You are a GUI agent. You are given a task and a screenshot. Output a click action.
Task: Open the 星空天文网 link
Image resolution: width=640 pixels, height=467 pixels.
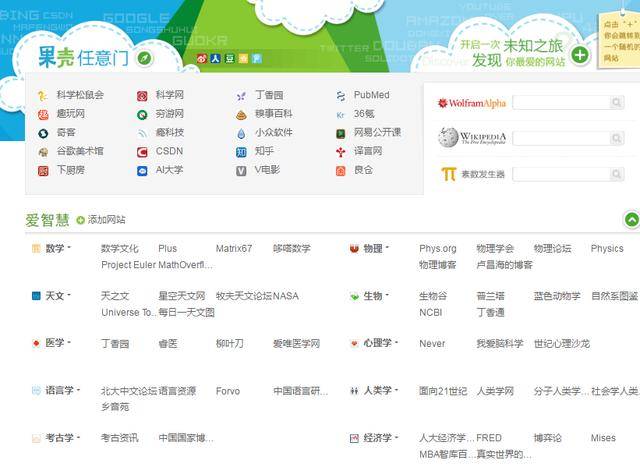(x=182, y=296)
